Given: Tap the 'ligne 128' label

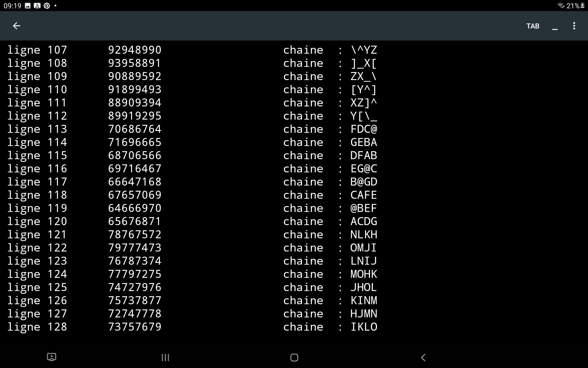Looking at the screenshot, I should (37, 327).
